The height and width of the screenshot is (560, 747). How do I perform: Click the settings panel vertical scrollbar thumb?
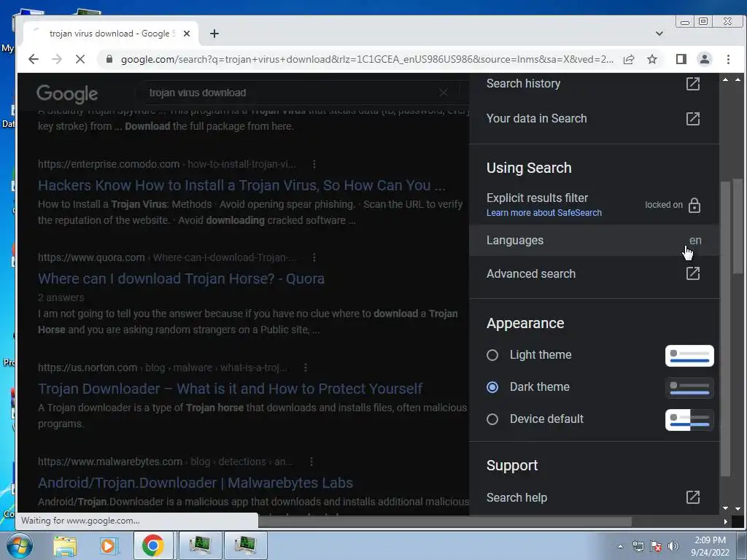[x=725, y=329]
